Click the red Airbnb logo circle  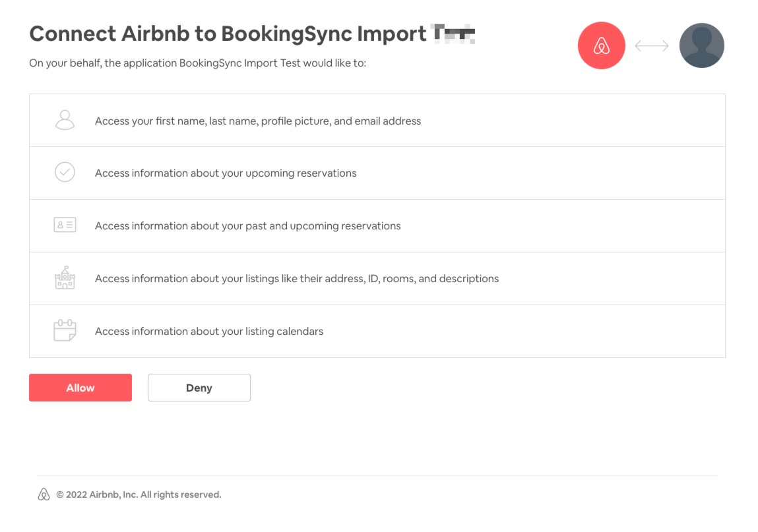tap(602, 45)
